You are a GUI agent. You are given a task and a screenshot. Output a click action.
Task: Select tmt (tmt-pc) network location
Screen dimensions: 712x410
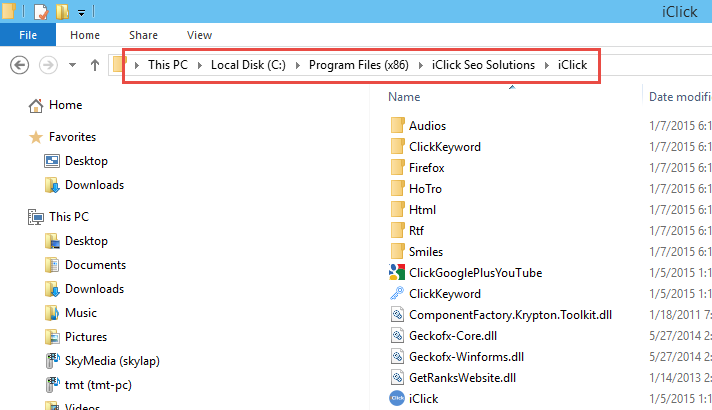[x=98, y=385]
